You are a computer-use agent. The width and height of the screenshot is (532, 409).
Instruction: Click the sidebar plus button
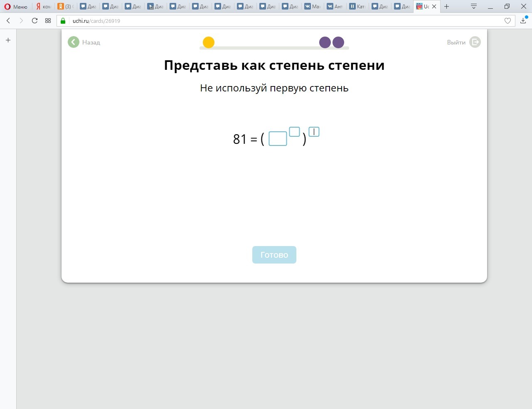(x=8, y=40)
